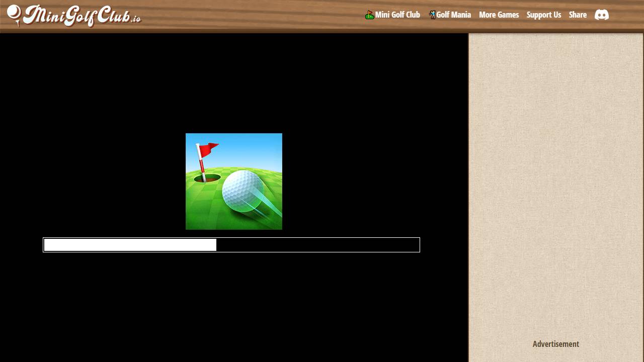Click the Advertisement label

point(556,344)
